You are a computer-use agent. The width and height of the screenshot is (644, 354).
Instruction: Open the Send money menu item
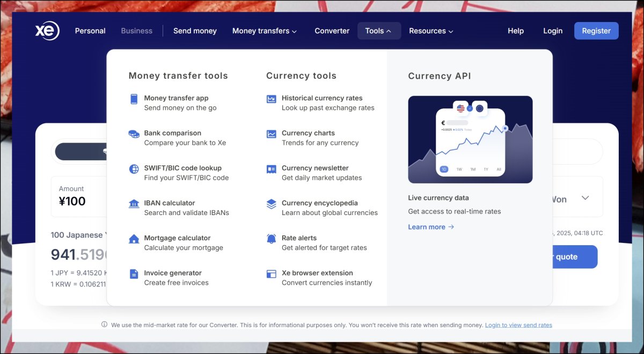(195, 31)
